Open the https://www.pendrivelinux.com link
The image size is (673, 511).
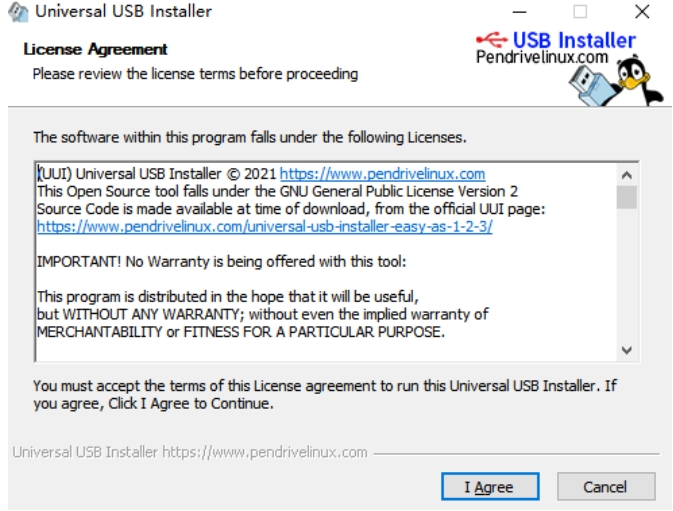(382, 174)
